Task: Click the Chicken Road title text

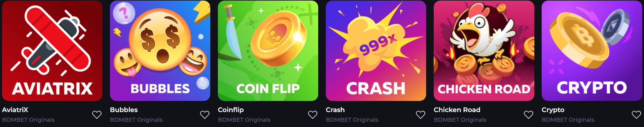Action: pos(457,110)
